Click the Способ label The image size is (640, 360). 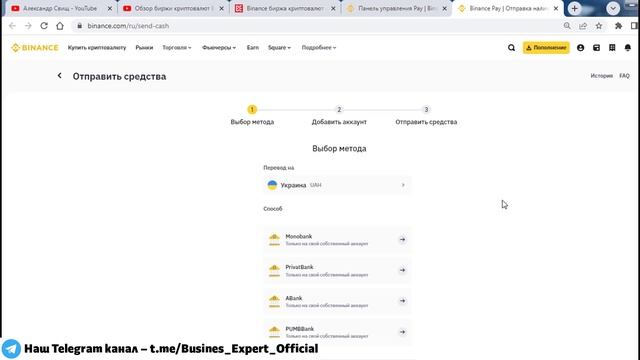273,209
